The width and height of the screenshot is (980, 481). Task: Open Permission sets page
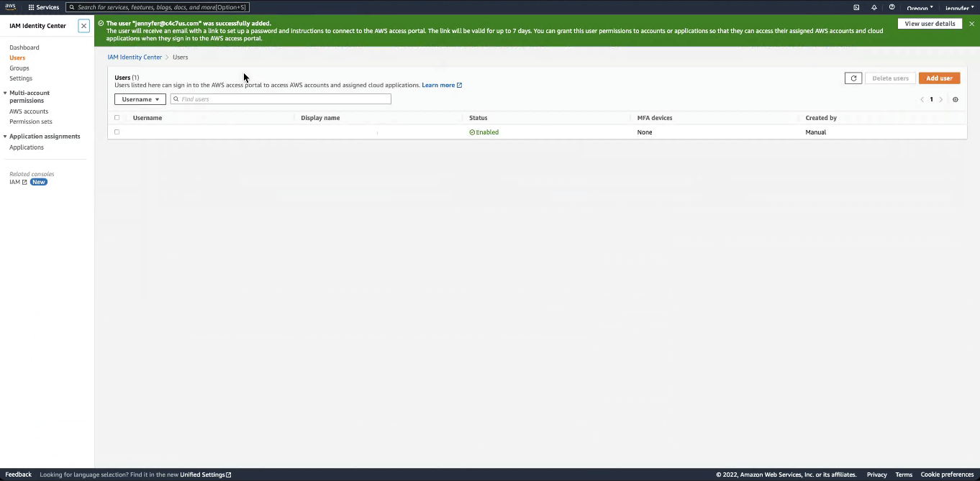pyautogui.click(x=31, y=122)
